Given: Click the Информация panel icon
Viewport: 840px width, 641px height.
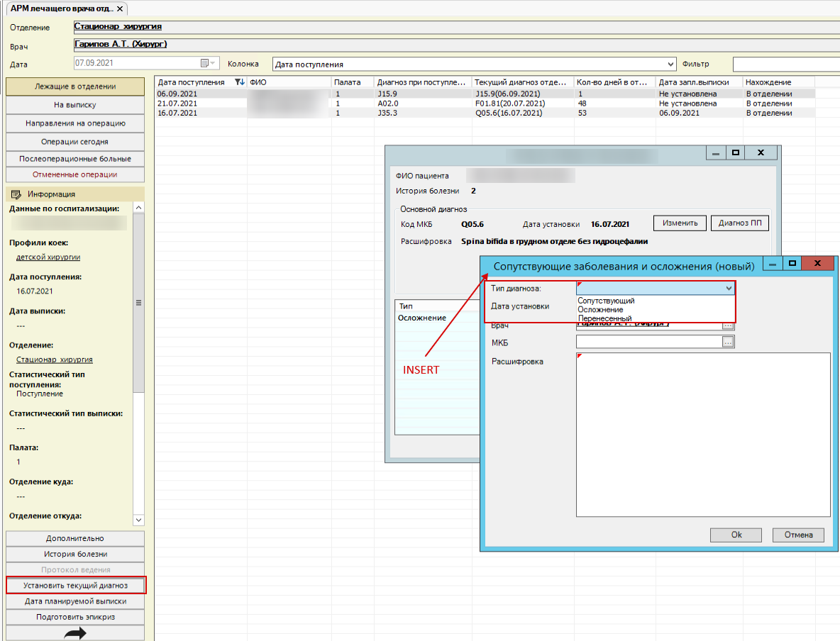Looking at the screenshot, I should point(16,194).
